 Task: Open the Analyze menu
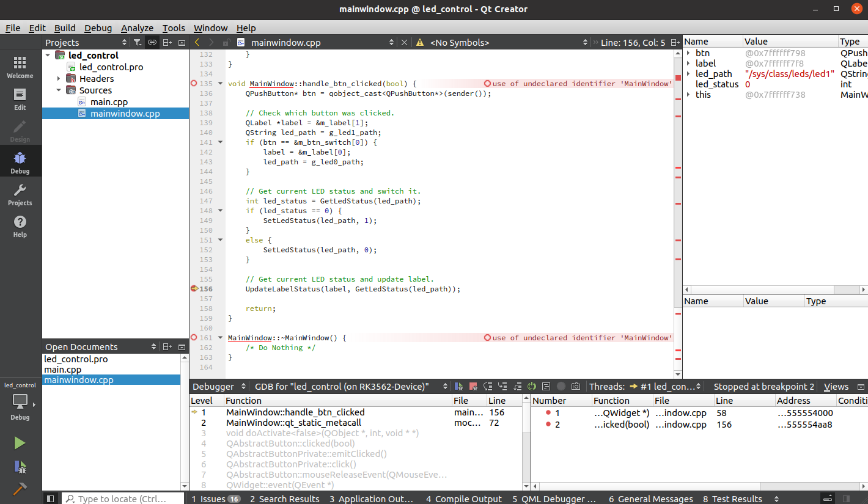coord(137,28)
